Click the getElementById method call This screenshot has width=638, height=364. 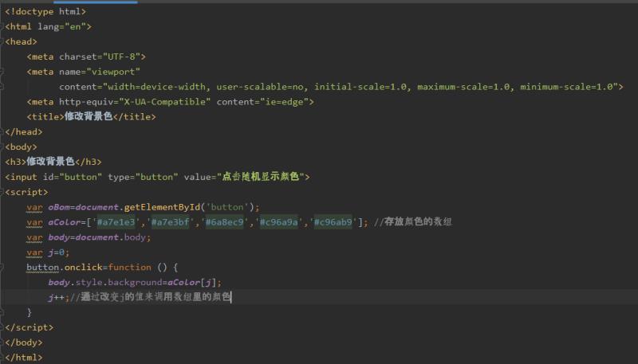(x=162, y=207)
